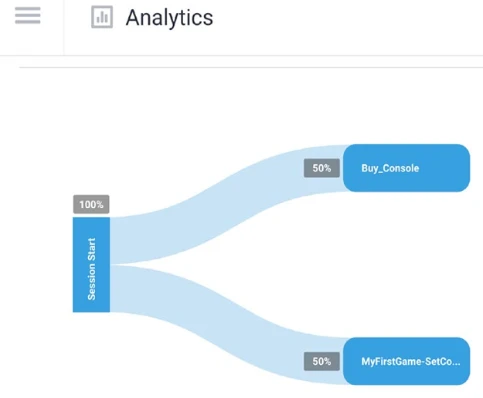Click the bottom edge of the Session Start bar

tap(91, 311)
